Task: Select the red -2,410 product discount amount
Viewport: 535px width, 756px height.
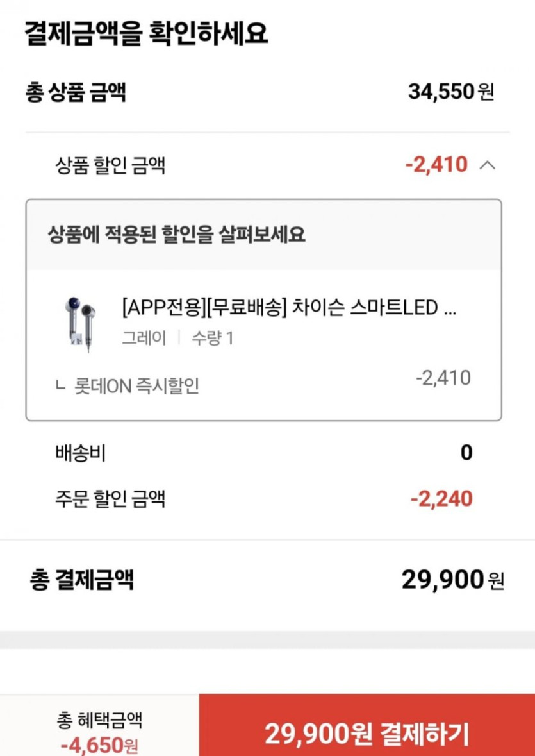Action: (436, 165)
